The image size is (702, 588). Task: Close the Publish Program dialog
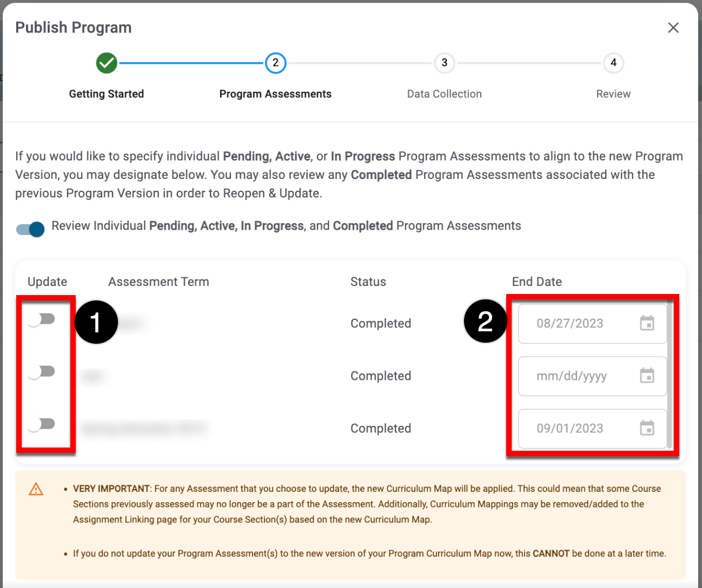tap(673, 28)
